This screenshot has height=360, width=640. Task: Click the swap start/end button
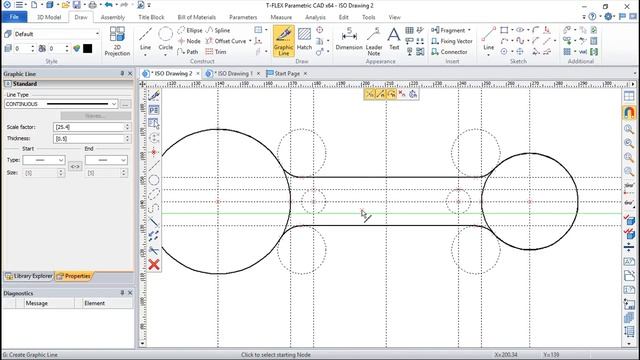coord(75,167)
